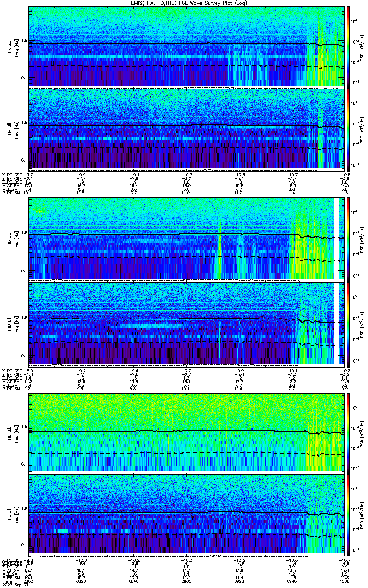Click MLT_SM row label under THE panels
This screenshot has height=588, width=368.
tap(9, 573)
